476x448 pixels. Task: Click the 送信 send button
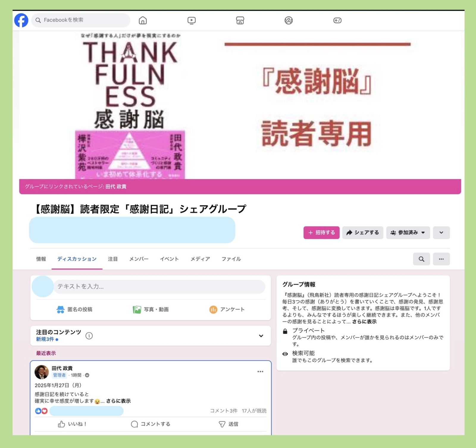pos(228,424)
